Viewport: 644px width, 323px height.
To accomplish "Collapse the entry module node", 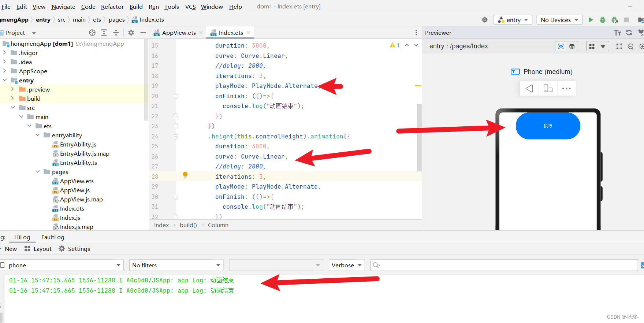I will coord(4,80).
